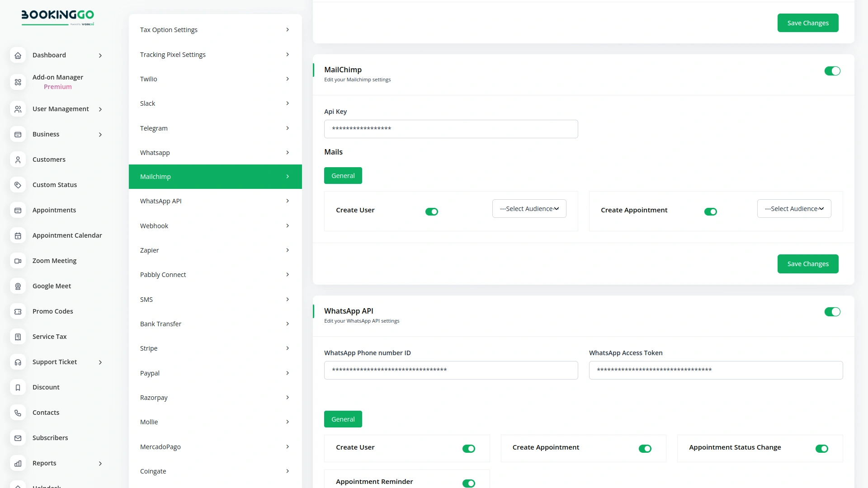This screenshot has height=488, width=868.
Task: Click the Custom Status tag icon
Action: click(18, 185)
